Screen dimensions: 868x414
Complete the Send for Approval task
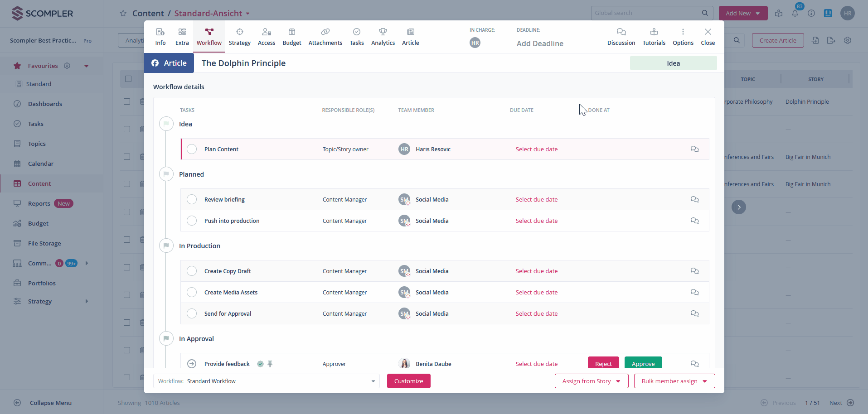tap(192, 313)
